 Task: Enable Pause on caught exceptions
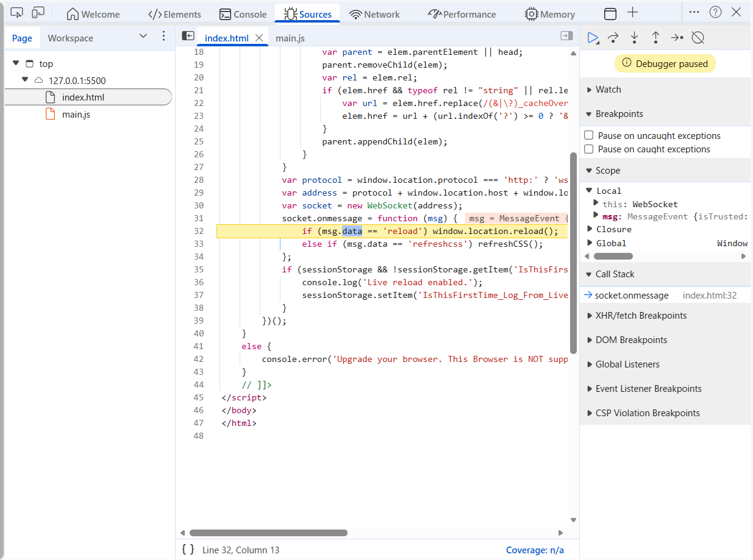pyautogui.click(x=589, y=149)
